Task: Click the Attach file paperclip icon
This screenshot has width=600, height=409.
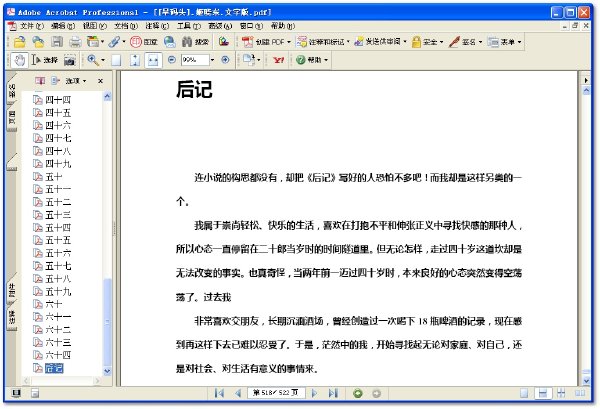Action: click(x=114, y=42)
